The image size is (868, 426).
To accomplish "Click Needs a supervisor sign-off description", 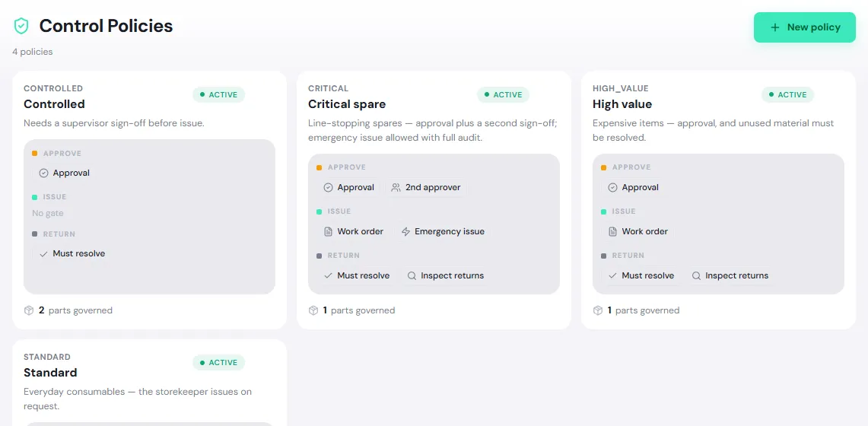I will click(x=114, y=122).
